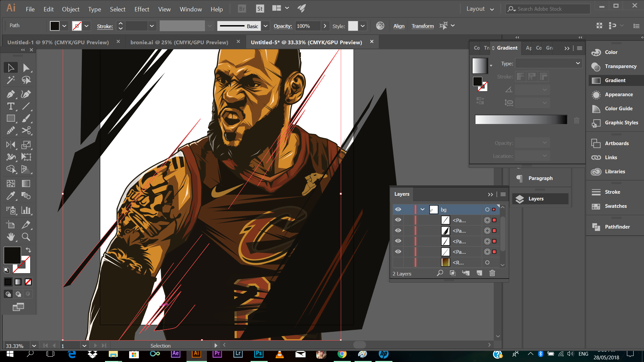Open the graphic Style dropdown
This screenshot has width=644, height=362.
[x=363, y=26]
